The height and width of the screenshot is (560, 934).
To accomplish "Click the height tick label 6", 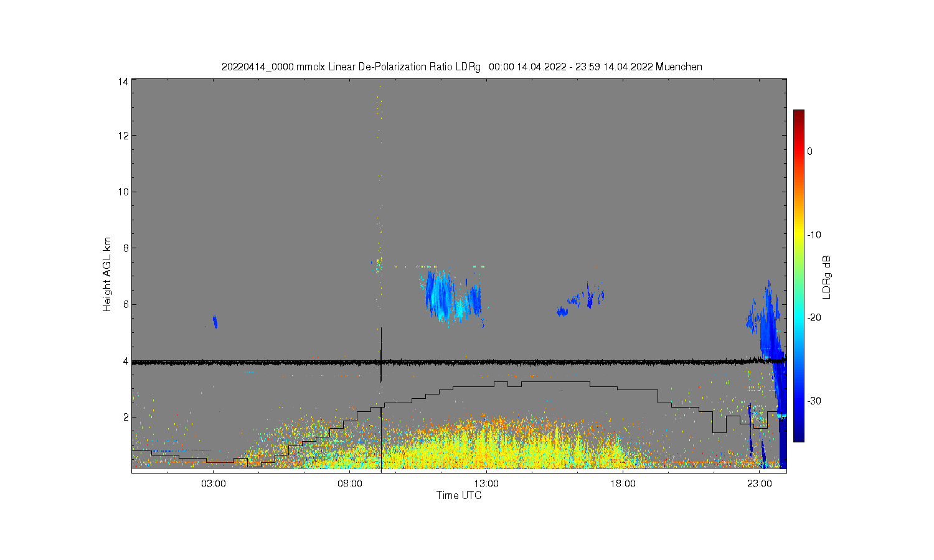I will point(126,304).
